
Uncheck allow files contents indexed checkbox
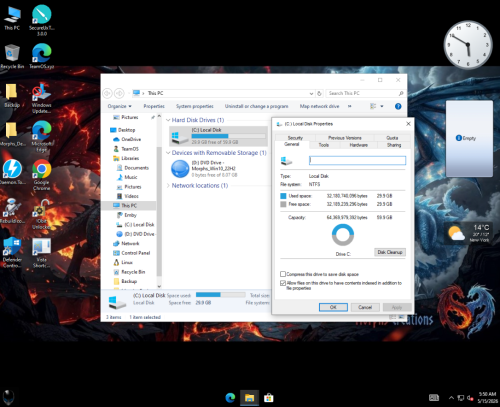[283, 283]
